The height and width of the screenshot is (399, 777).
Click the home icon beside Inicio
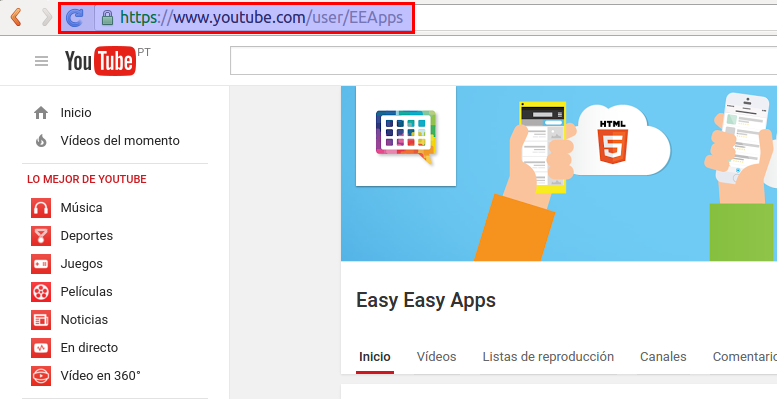[41, 113]
